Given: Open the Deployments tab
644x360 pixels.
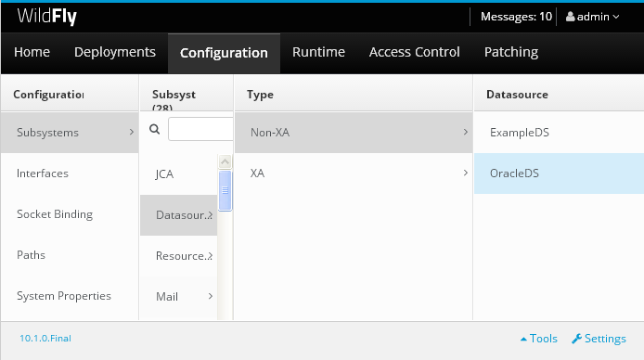Looking at the screenshot, I should [114, 52].
